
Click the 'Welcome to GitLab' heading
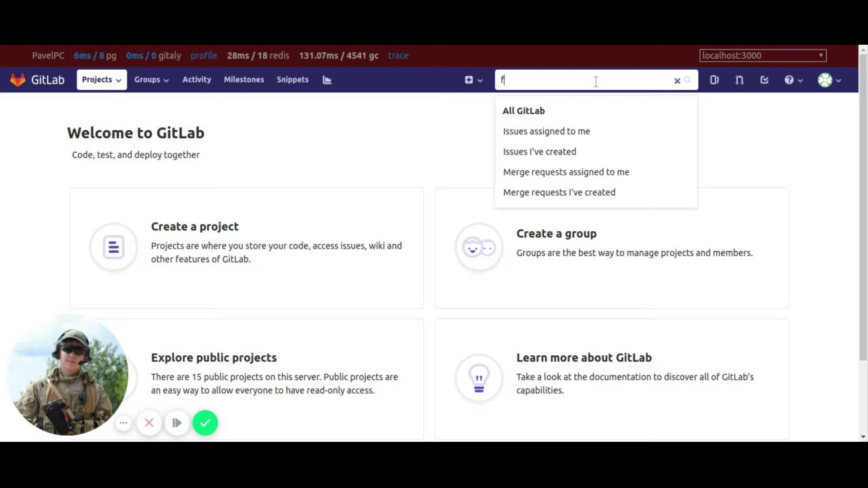[x=136, y=133]
